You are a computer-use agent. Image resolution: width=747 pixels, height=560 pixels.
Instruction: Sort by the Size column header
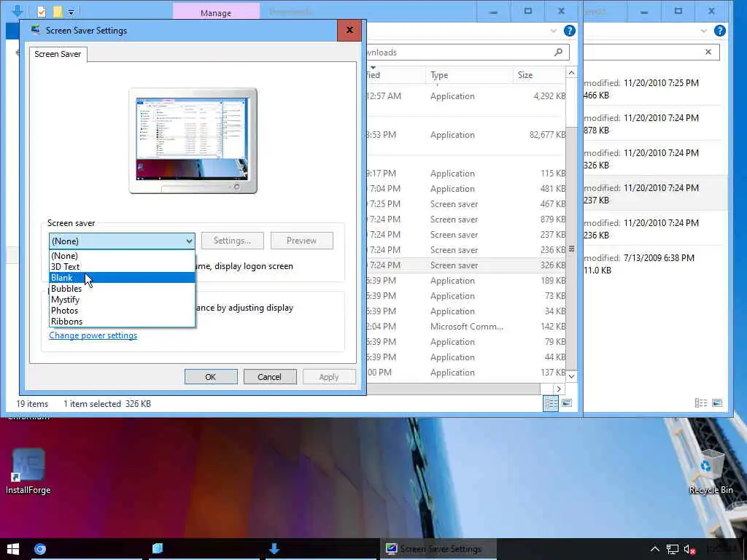(x=539, y=75)
